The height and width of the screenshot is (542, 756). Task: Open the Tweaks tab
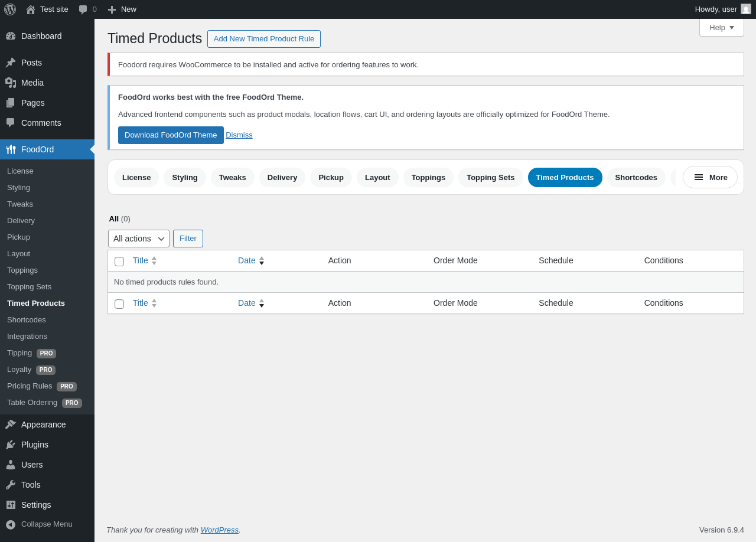pos(233,177)
